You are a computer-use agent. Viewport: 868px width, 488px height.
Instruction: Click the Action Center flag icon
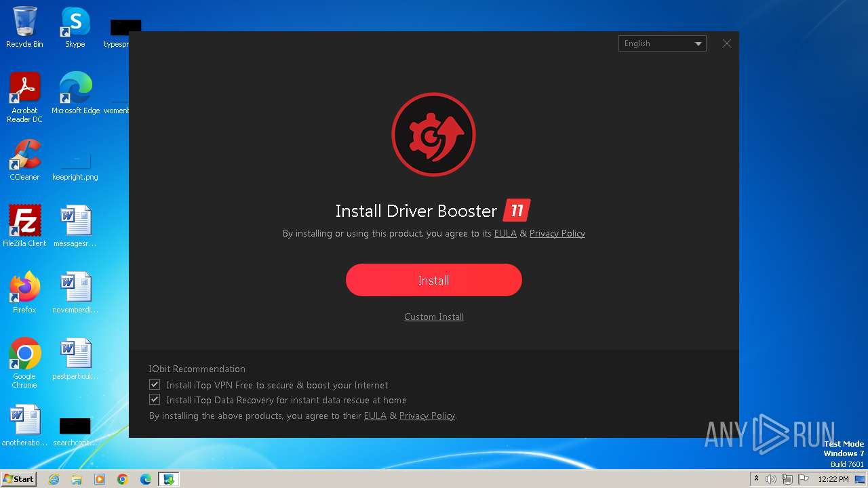(804, 479)
